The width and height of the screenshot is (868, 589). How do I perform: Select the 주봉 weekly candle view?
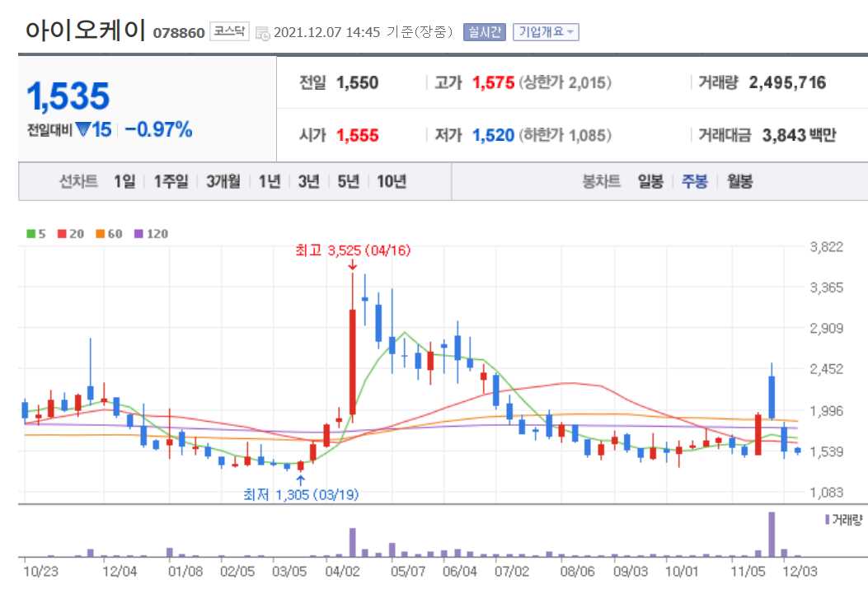(x=695, y=182)
